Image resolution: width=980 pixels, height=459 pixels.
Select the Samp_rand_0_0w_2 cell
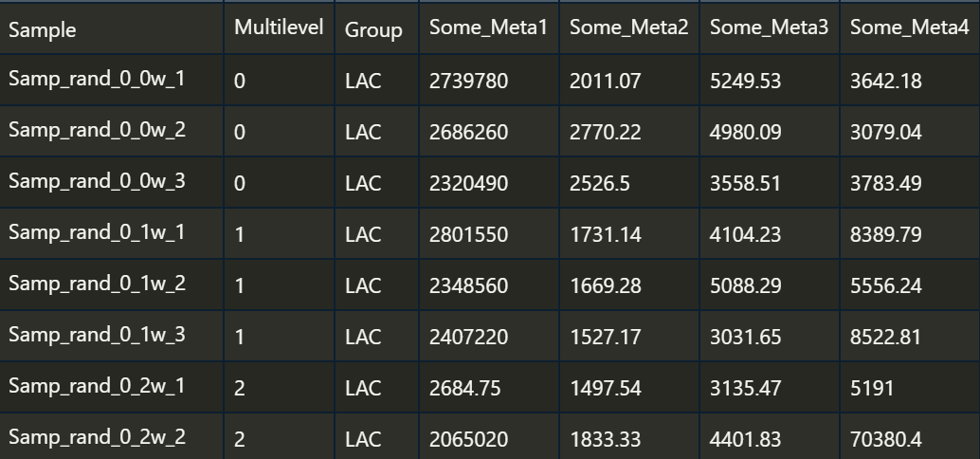(111, 131)
